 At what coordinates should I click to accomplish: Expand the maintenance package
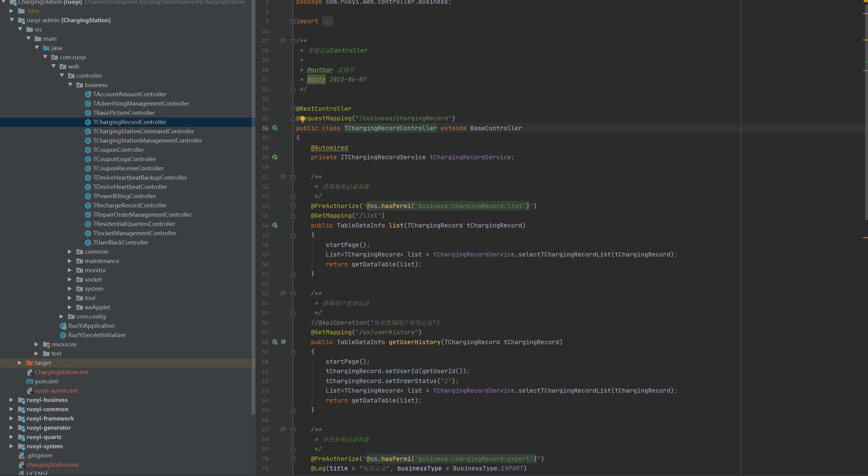coord(70,261)
